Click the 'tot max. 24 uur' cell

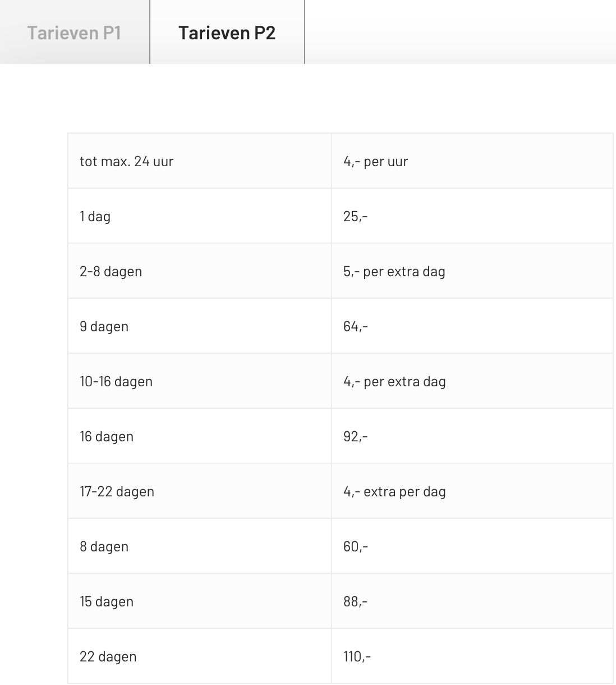200,161
